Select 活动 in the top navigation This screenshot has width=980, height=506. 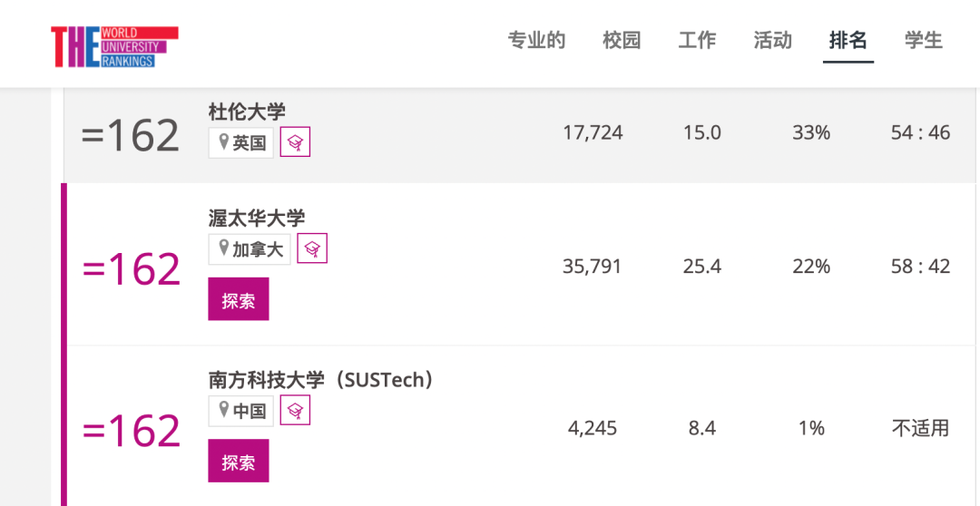[x=772, y=41]
